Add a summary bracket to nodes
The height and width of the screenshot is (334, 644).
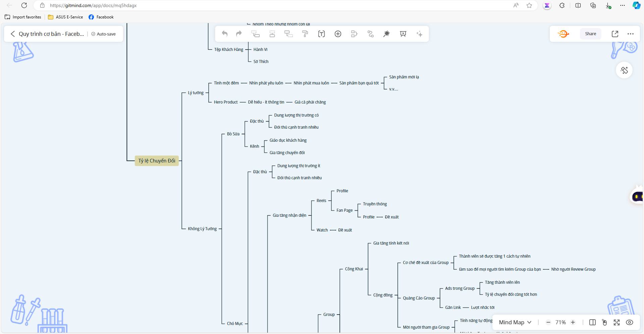354,34
